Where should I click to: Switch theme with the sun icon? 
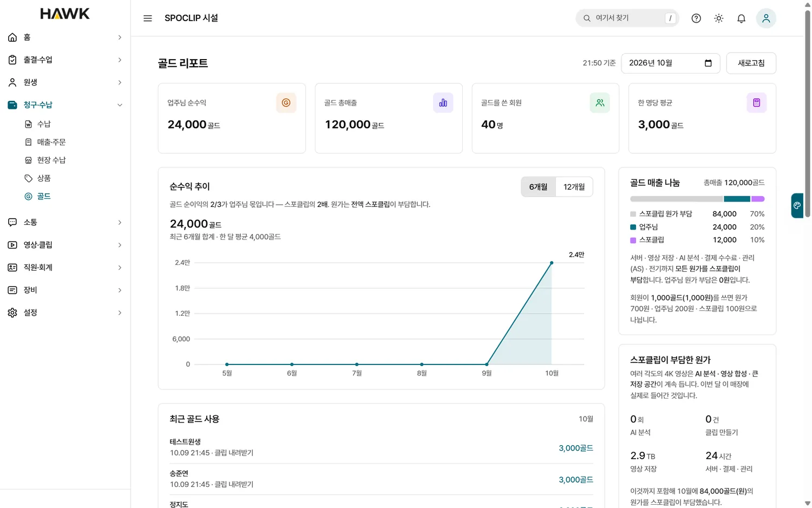pyautogui.click(x=719, y=18)
